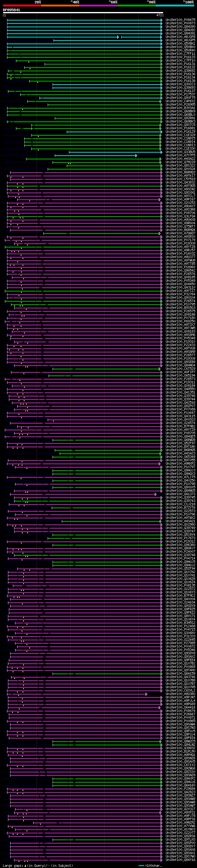
Task: Click the orange ~40% identity color bar
Action: [x=60, y=6]
